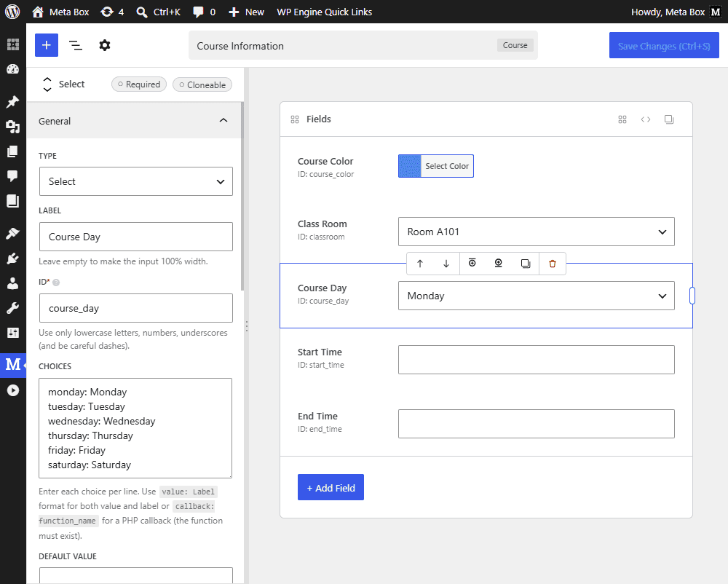
Task: Open Media in the WP sidebar
Action: coord(13,126)
